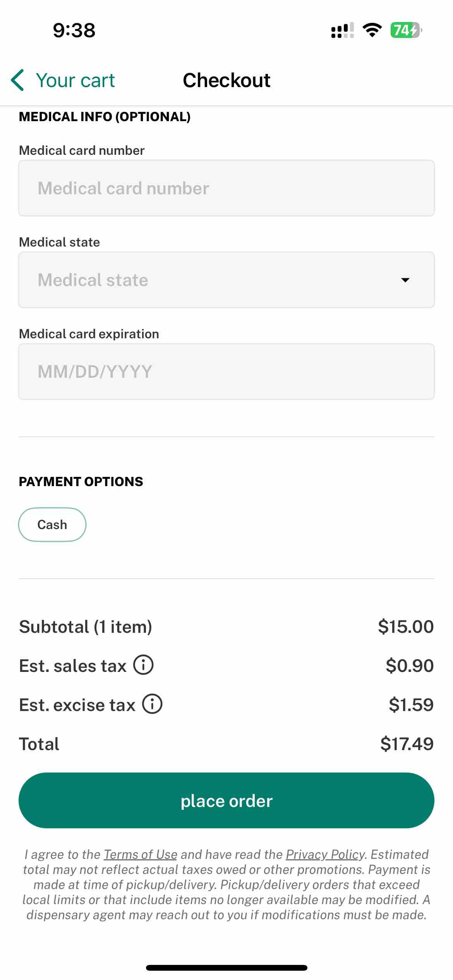Image resolution: width=453 pixels, height=980 pixels.
Task: Open the Privacy Policy link
Action: click(x=325, y=854)
